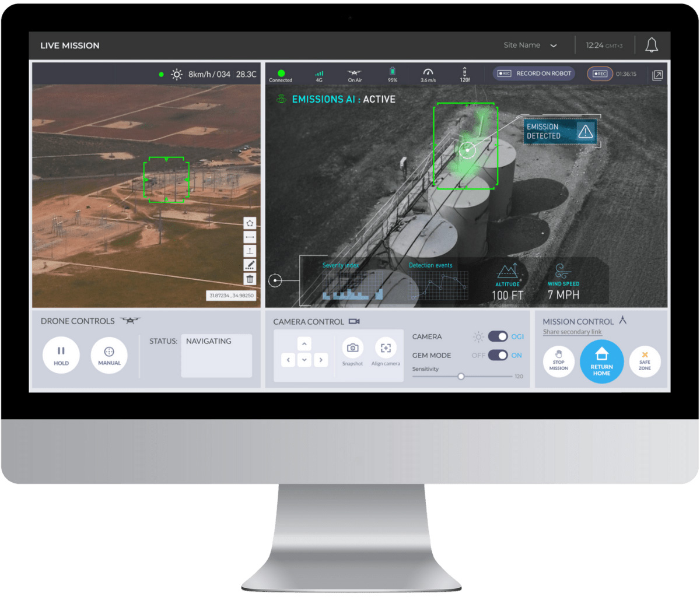Open notifications via the bell icon
The width and height of the screenshot is (700, 597).
click(652, 45)
